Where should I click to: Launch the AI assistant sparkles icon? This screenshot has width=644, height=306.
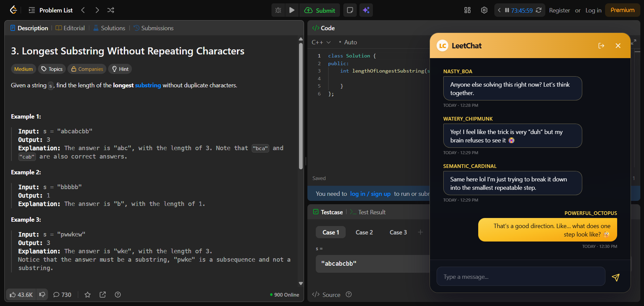click(x=366, y=10)
